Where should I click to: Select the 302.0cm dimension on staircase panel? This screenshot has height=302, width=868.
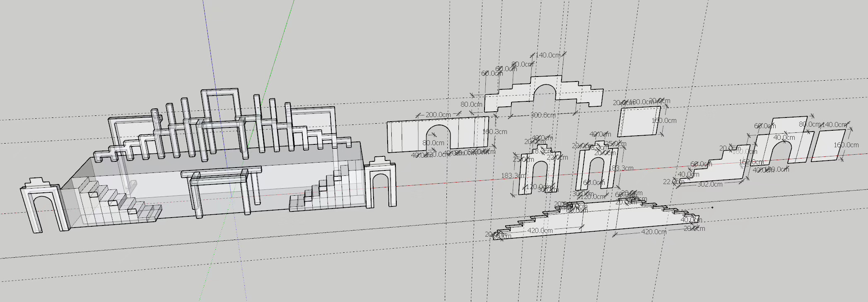click(710, 184)
